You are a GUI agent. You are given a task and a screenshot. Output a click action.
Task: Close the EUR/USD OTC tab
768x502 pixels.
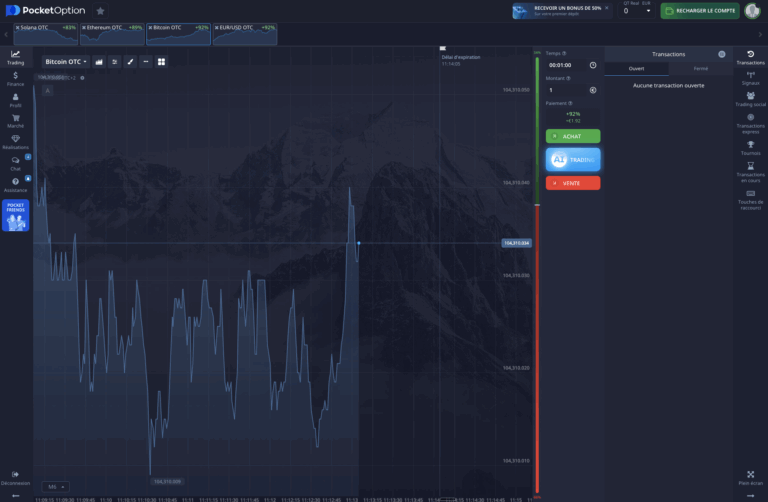click(216, 28)
